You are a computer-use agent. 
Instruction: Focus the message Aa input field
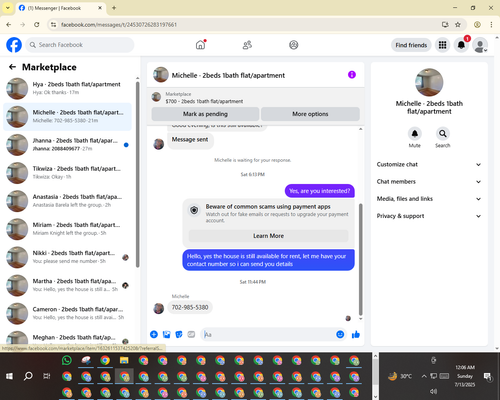pyautogui.click(x=272, y=334)
